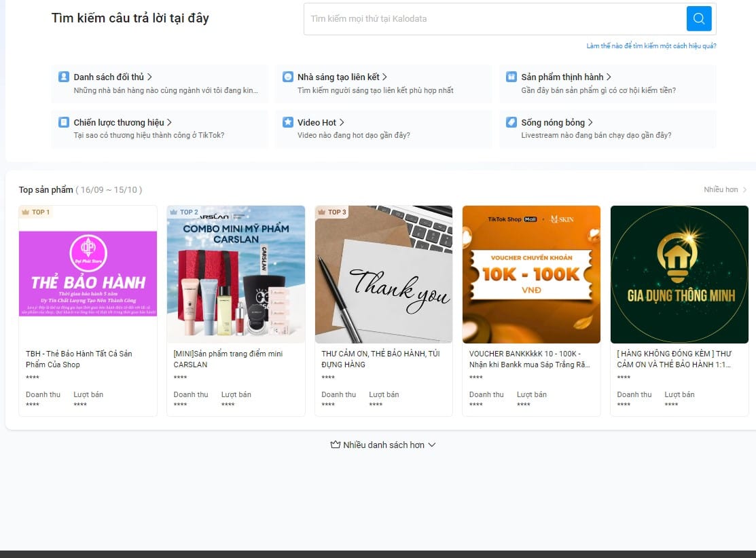Click the search help link below search bar
Screen dimensions: 756x558
(x=651, y=46)
